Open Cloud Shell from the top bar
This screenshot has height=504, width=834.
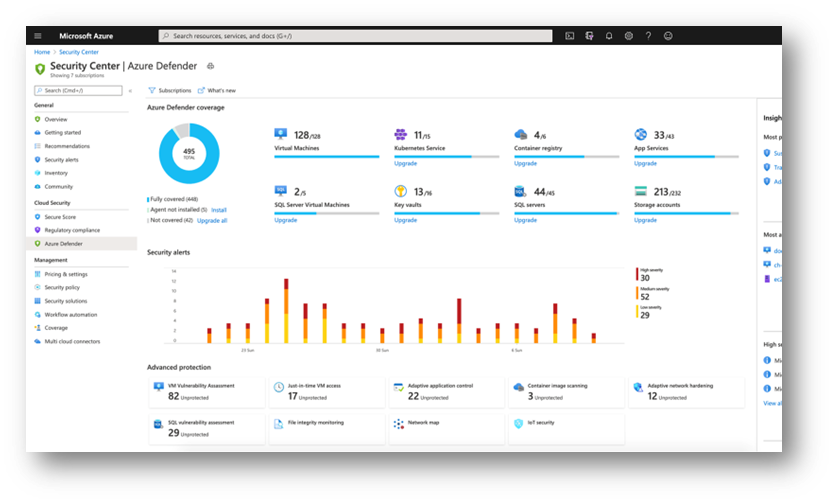tap(570, 36)
